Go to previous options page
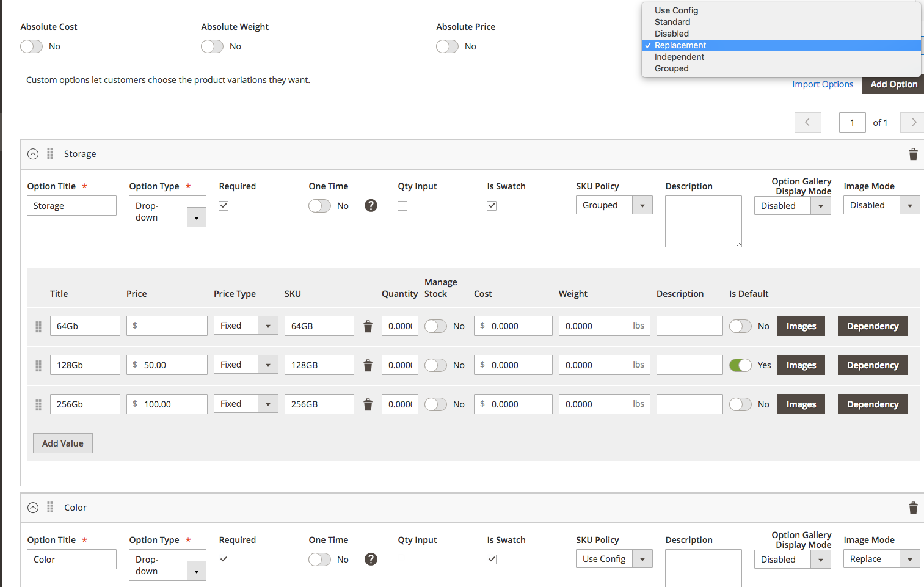The height and width of the screenshot is (587, 924). tap(807, 122)
